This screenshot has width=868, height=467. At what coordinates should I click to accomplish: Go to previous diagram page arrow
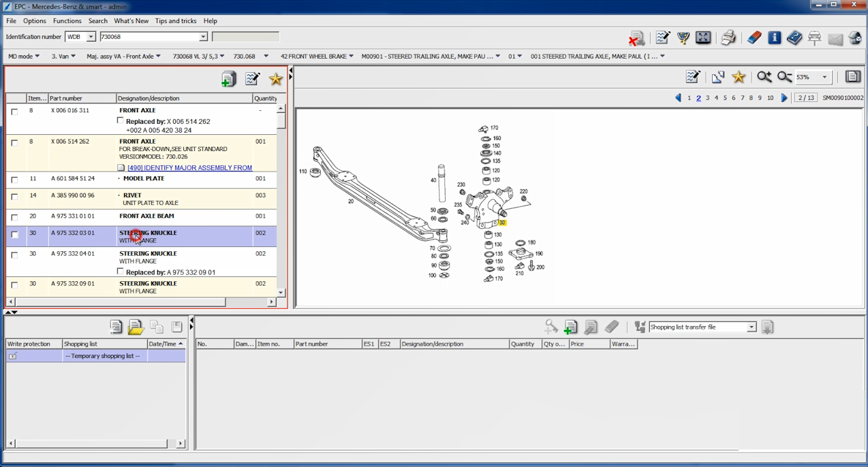[x=678, y=98]
